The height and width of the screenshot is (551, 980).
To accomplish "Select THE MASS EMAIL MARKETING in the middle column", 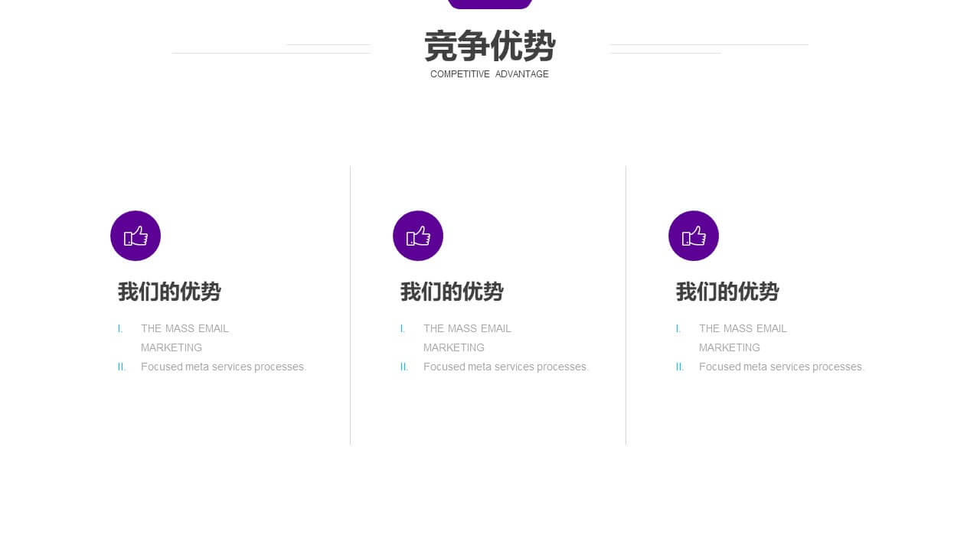I will (x=467, y=337).
